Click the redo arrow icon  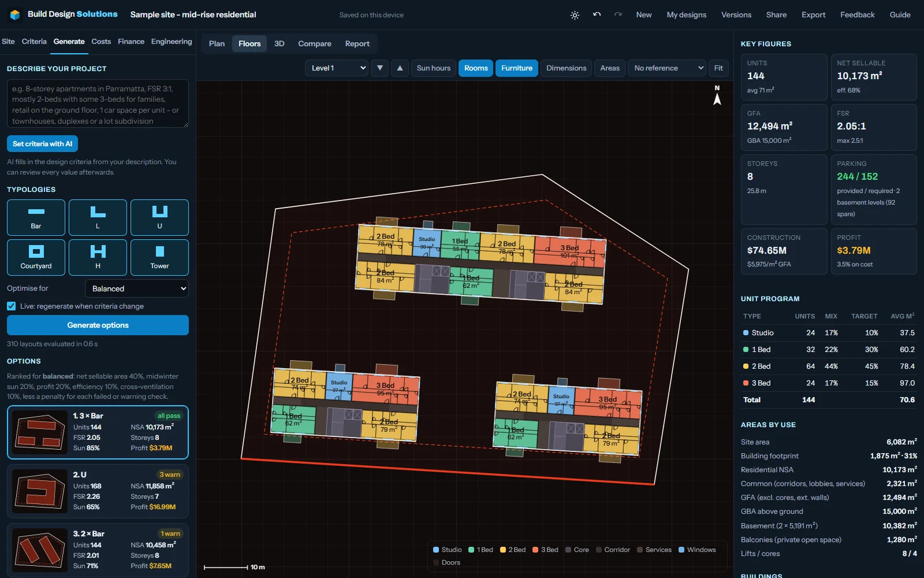pos(618,15)
